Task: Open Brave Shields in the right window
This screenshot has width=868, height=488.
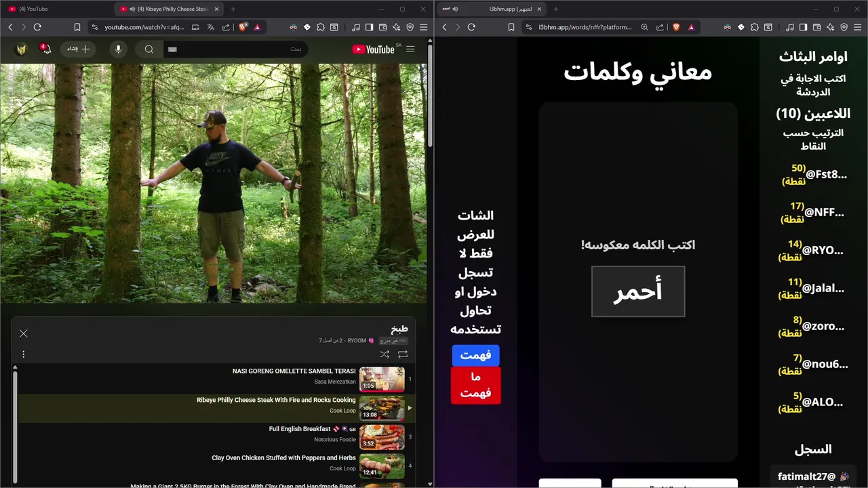Action: [676, 27]
